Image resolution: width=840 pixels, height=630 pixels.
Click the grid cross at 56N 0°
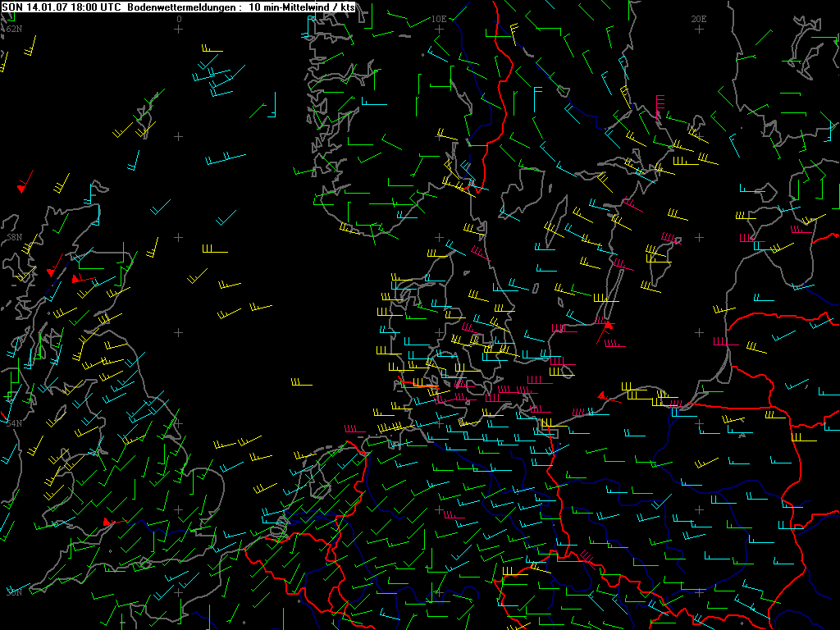pyautogui.click(x=180, y=332)
